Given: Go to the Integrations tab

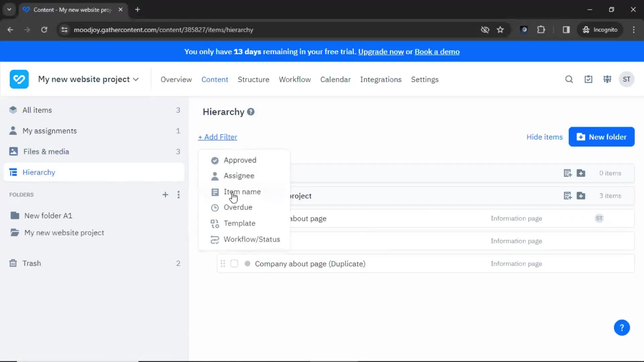Looking at the screenshot, I should [x=381, y=80].
